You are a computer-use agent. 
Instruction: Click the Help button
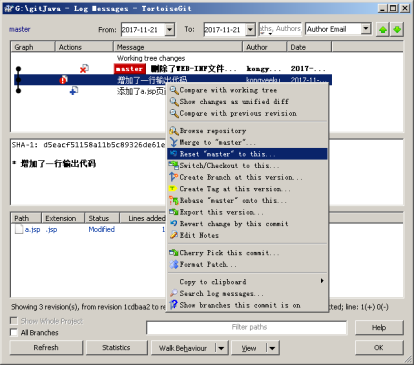point(379,328)
